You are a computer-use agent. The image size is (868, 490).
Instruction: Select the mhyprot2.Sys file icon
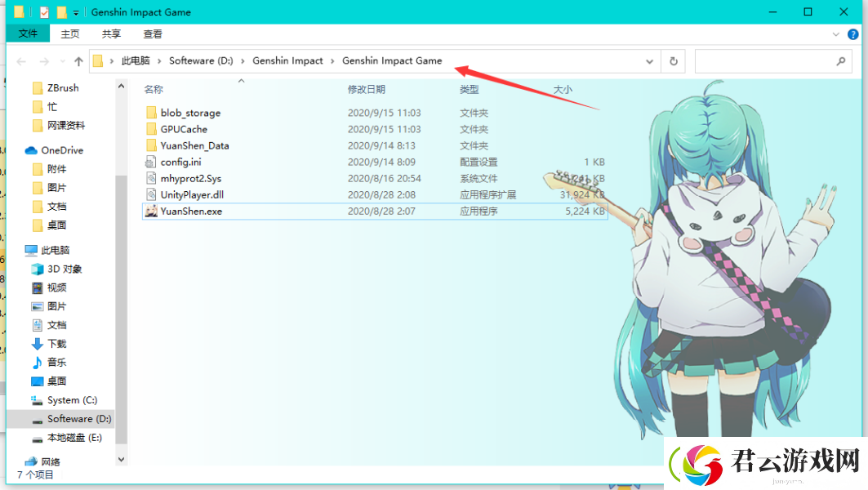(150, 178)
